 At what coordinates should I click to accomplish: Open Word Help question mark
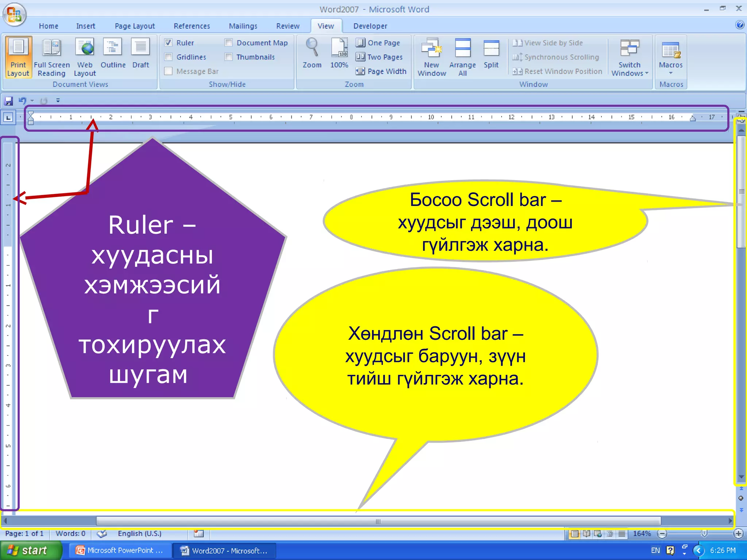(x=740, y=25)
